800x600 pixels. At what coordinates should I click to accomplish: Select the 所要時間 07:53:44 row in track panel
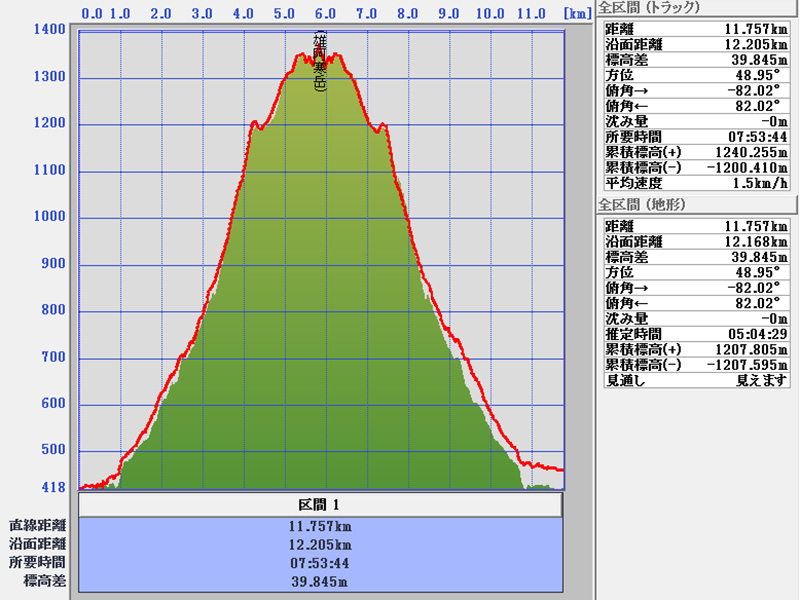click(696, 136)
